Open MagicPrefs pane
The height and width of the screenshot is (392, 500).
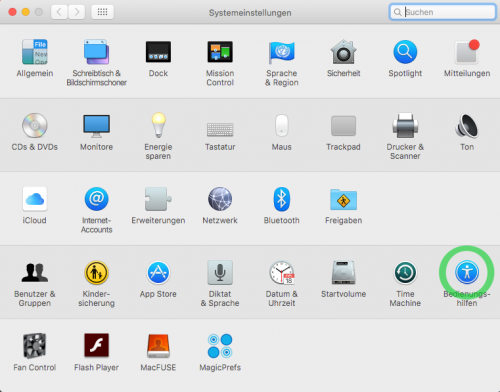220,346
